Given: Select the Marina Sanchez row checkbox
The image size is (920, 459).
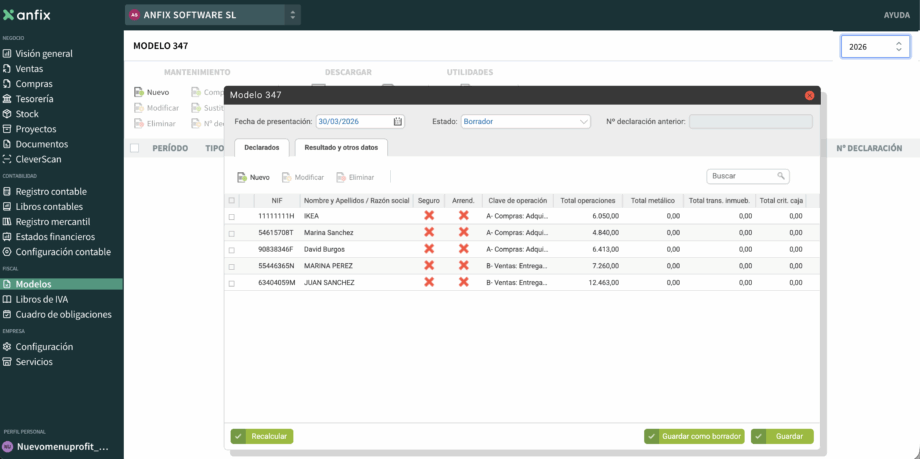Looking at the screenshot, I should pos(232,233).
